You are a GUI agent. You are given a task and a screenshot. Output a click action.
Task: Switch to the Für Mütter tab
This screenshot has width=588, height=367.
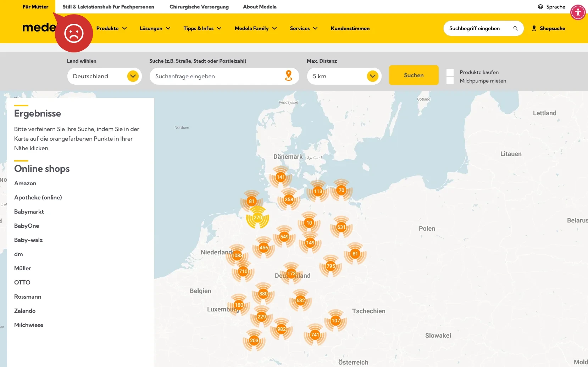35,7
